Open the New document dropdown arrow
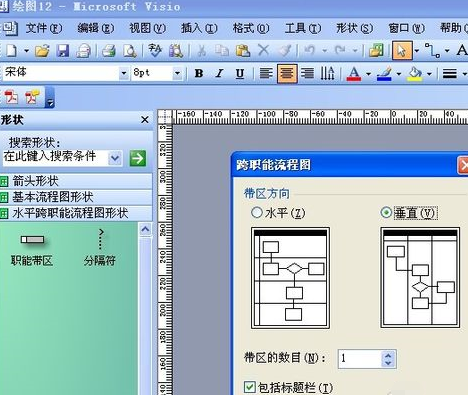This screenshot has width=468, height=395. [26, 51]
